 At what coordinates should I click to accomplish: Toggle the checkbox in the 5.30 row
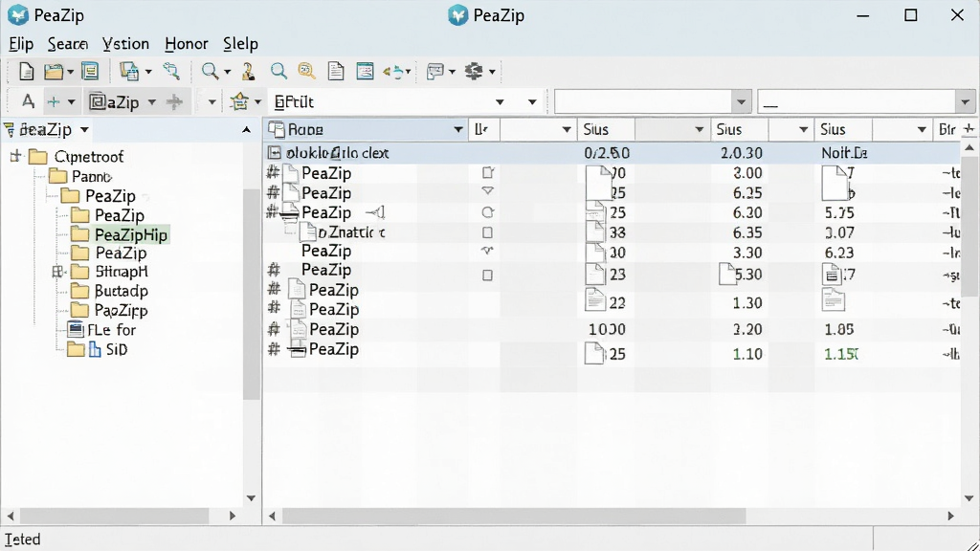[487, 275]
